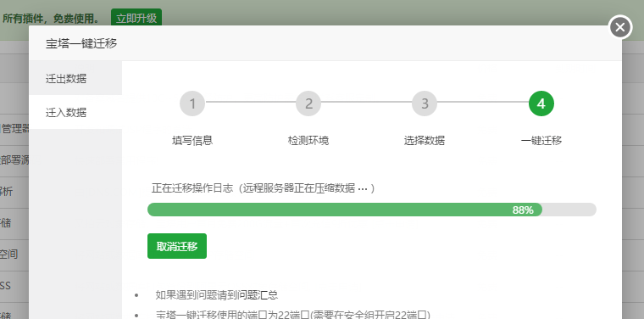644x319 pixels.
Task: Click the 宝塔一键迁移 dialog title
Action: pyautogui.click(x=81, y=43)
